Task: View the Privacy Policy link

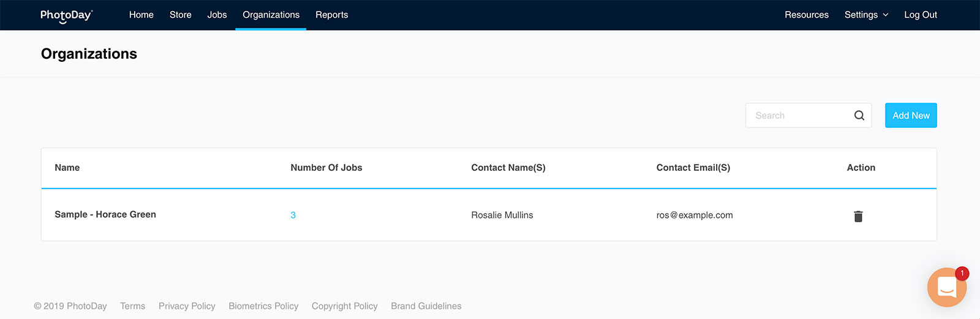Action: tap(187, 306)
